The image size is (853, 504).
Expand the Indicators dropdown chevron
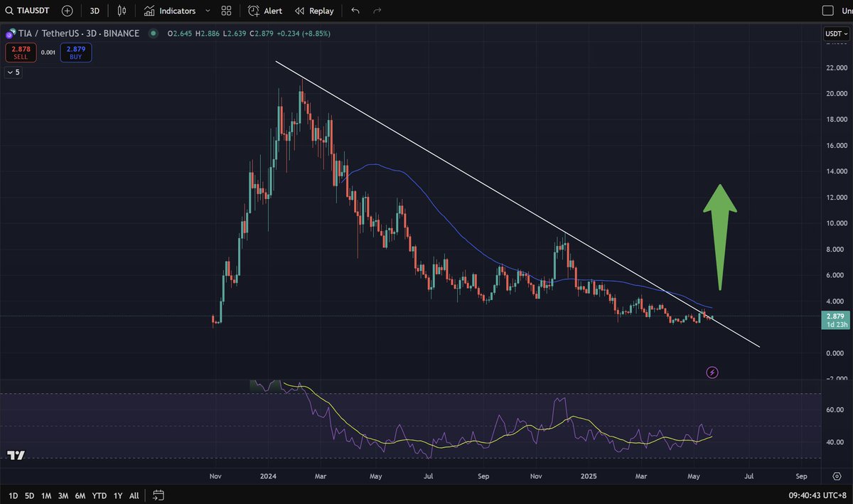[207, 11]
